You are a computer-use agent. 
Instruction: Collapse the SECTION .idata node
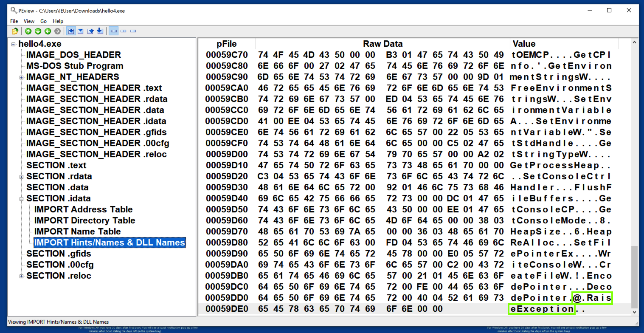click(21, 199)
